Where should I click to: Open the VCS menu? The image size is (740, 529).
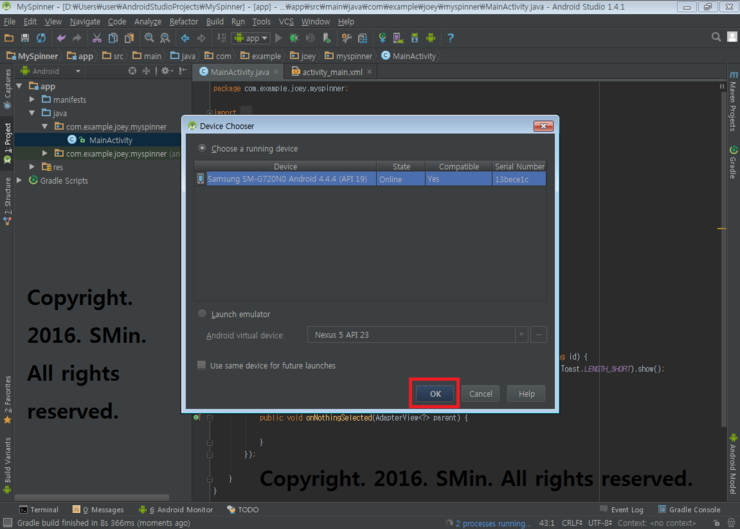(286, 22)
